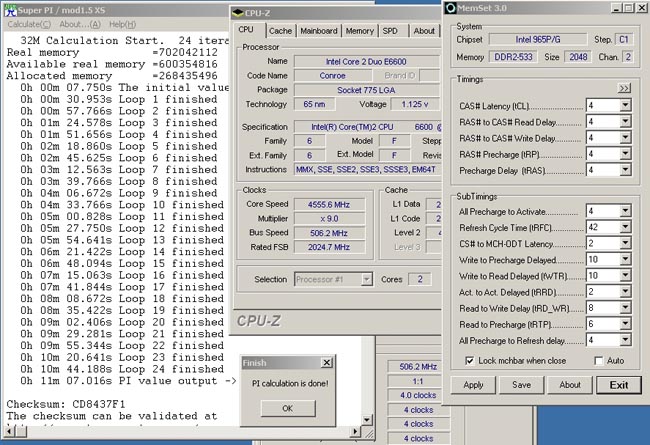Viewport: 650px width, 445px height.
Task: Open All Precharge to Refresh delay dropdown
Action: [x=625, y=340]
